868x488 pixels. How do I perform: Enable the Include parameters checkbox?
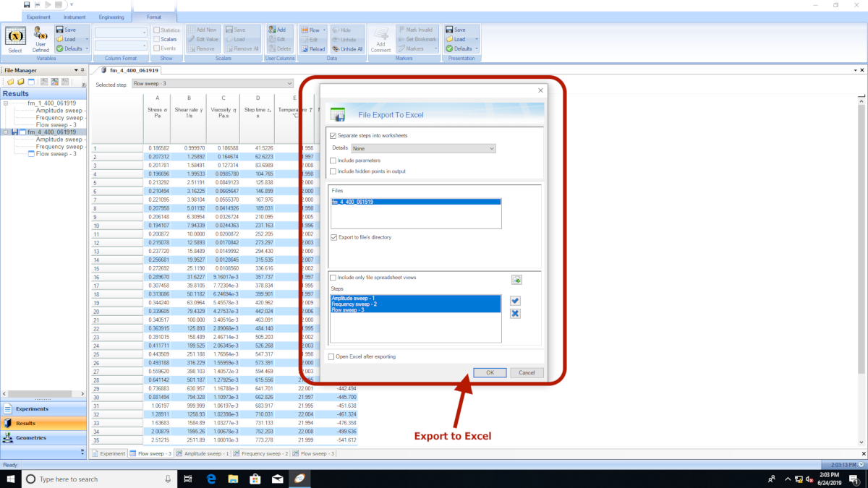click(x=333, y=160)
